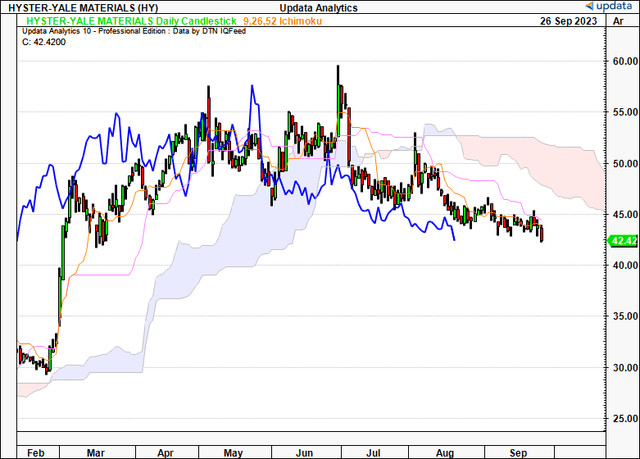The image size is (640, 459).
Task: Click the Updata Analytics title text
Action: click(318, 8)
